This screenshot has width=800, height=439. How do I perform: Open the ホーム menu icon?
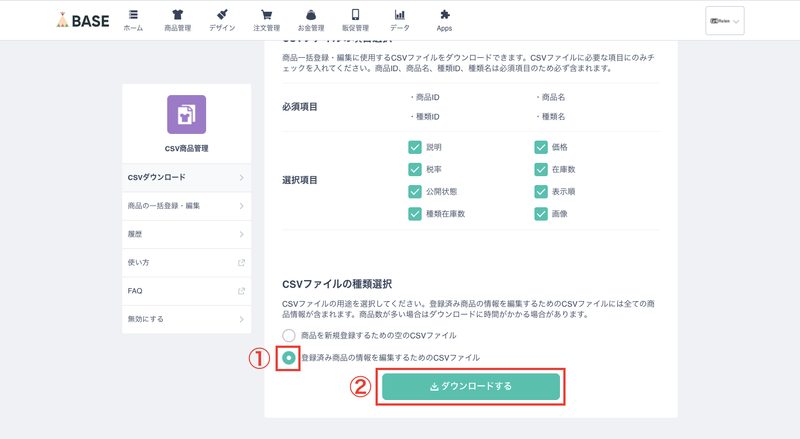pyautogui.click(x=133, y=14)
